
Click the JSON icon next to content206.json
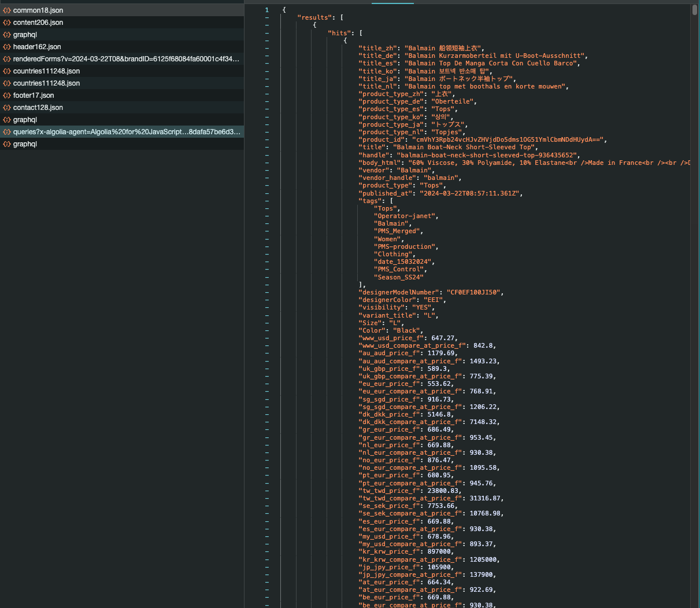(7, 23)
